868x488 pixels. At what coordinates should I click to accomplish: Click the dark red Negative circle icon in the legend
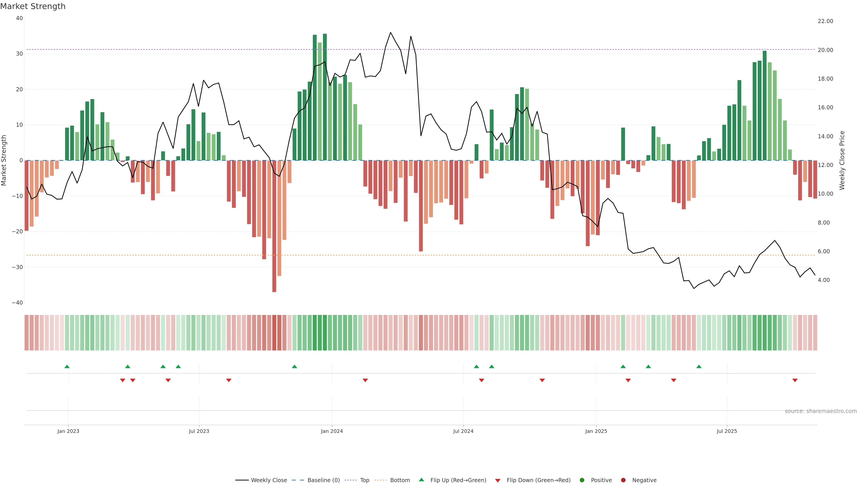coord(623,480)
